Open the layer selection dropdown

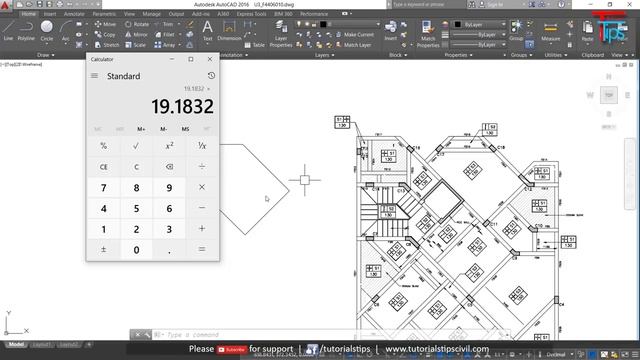click(378, 24)
